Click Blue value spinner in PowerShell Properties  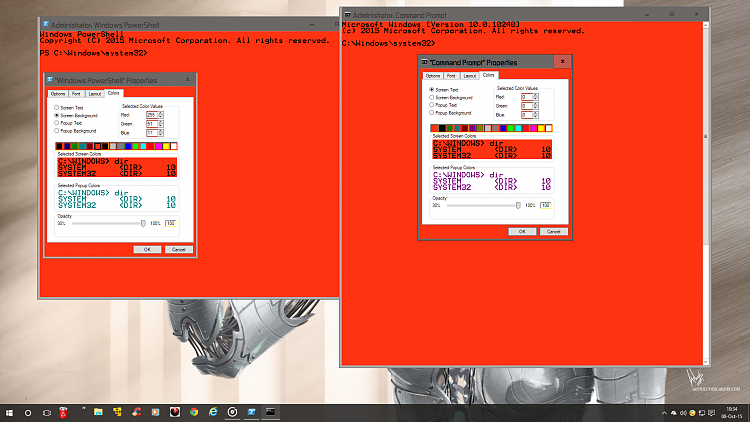tap(161, 133)
